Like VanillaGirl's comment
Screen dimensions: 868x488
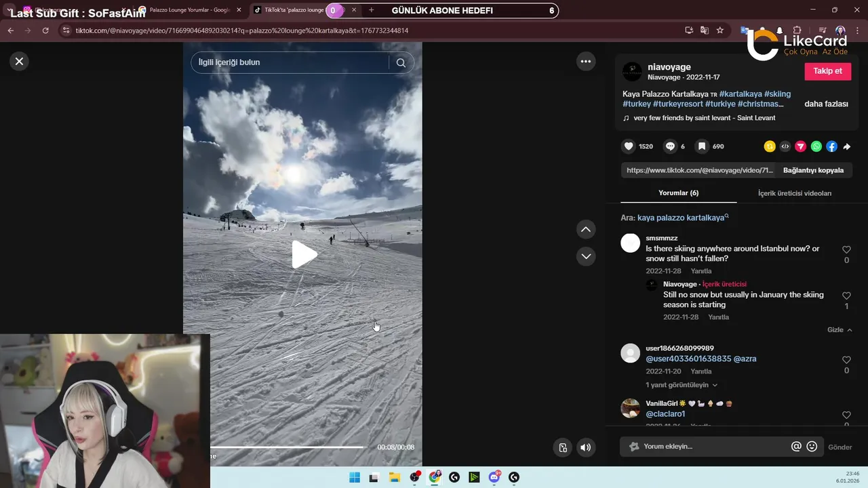pyautogui.click(x=846, y=415)
